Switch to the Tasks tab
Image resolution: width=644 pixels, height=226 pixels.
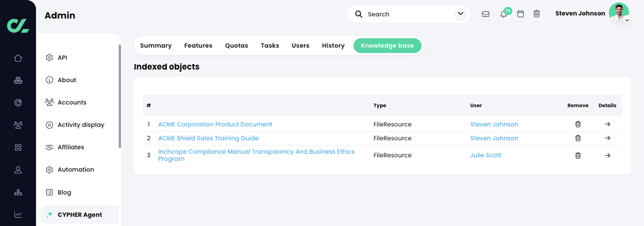click(270, 46)
